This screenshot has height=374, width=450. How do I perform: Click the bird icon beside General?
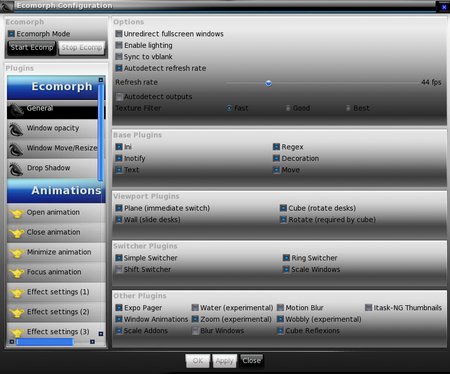coord(16,110)
